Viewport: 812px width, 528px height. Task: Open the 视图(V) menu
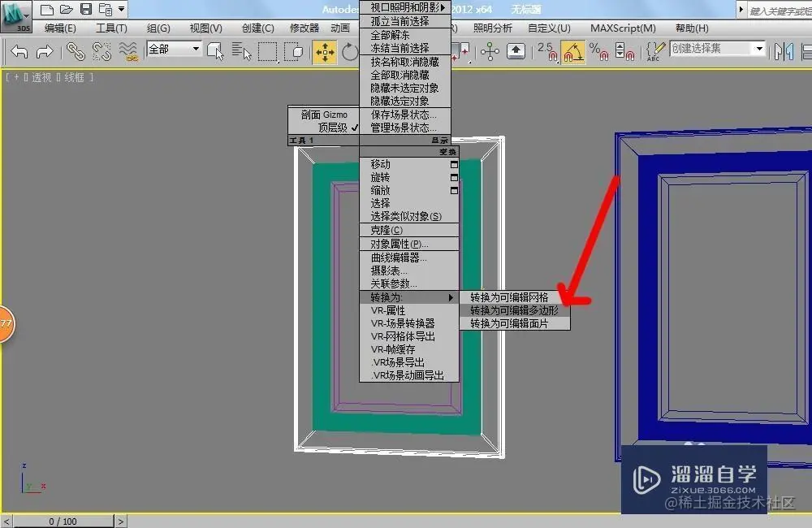pos(205,28)
